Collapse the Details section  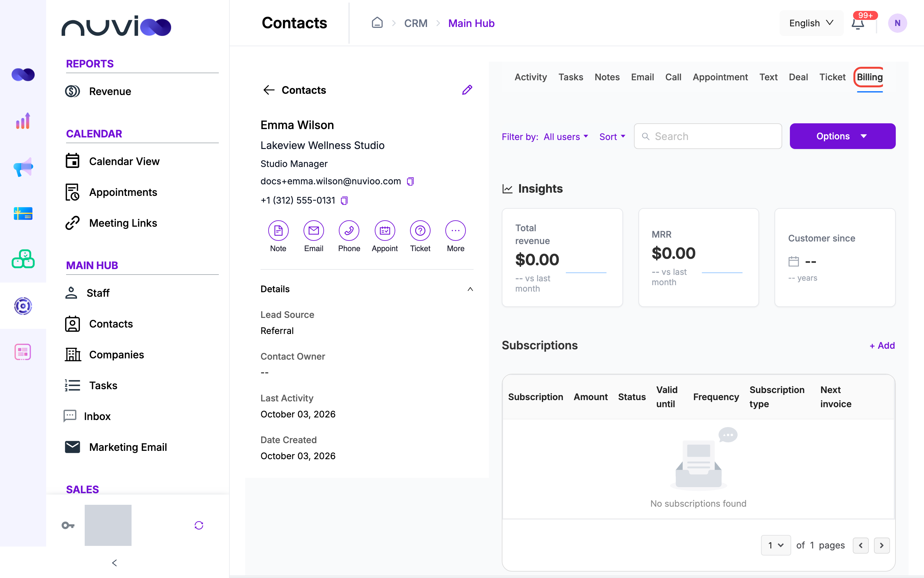point(470,289)
